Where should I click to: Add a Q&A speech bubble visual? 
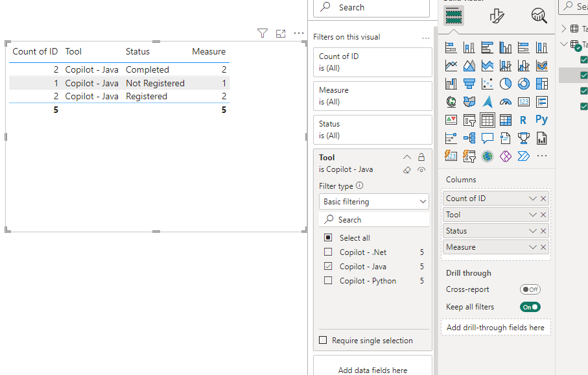pyautogui.click(x=487, y=138)
